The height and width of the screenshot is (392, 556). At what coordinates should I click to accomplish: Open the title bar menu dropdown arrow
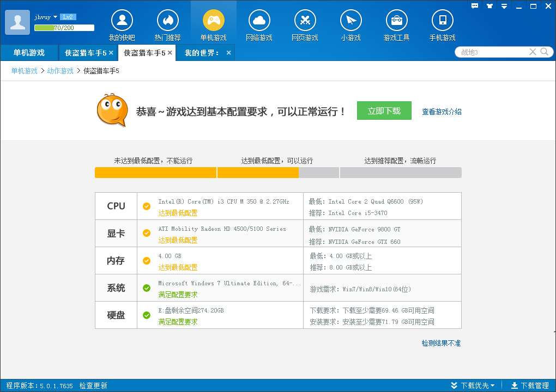(504, 6)
